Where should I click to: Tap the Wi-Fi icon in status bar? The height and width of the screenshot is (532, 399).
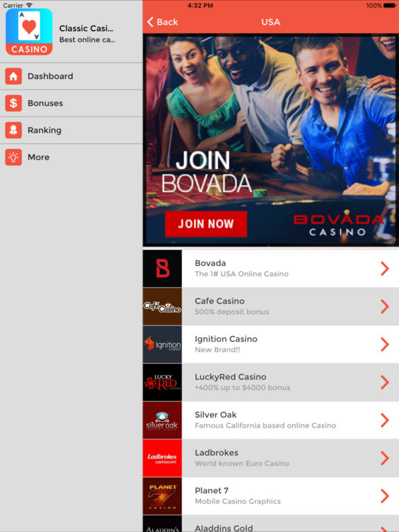pyautogui.click(x=29, y=5)
